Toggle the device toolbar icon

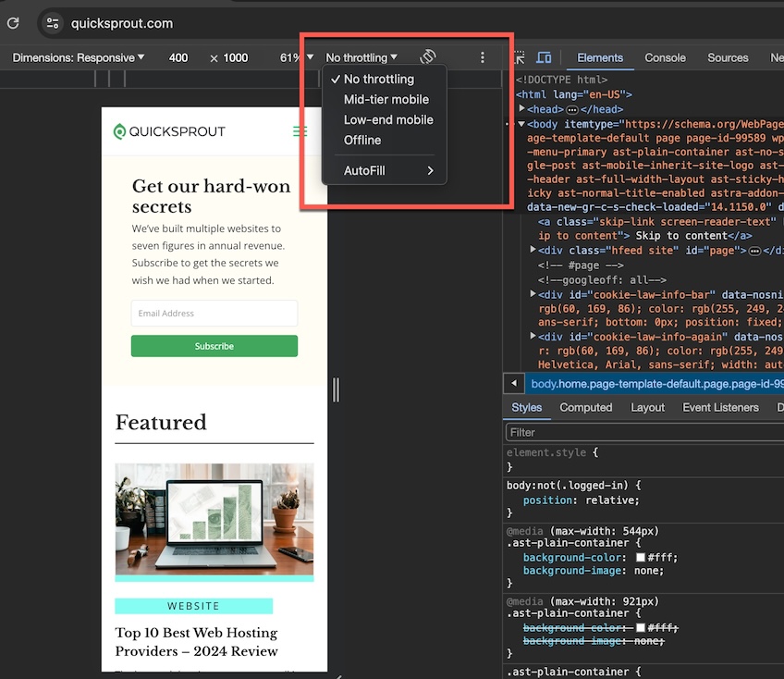point(544,57)
